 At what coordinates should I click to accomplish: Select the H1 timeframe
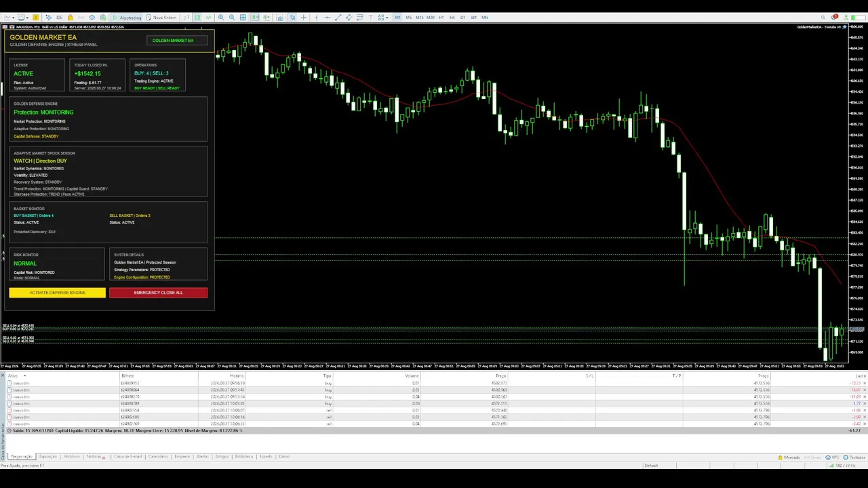tap(441, 18)
